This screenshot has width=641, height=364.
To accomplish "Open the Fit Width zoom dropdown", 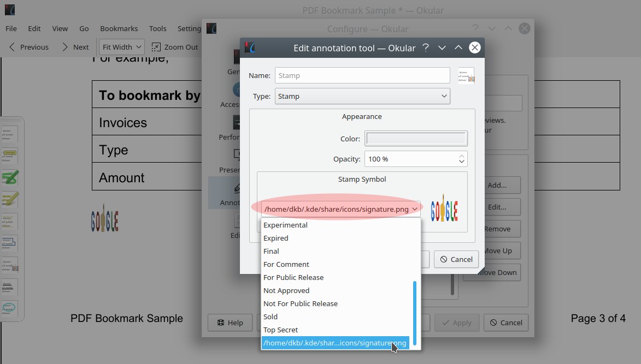I will click(121, 46).
